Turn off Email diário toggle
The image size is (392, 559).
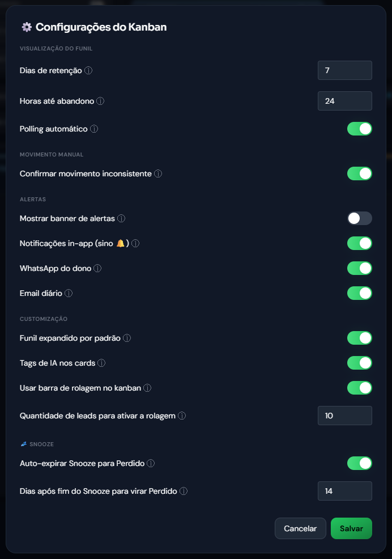[x=360, y=294]
